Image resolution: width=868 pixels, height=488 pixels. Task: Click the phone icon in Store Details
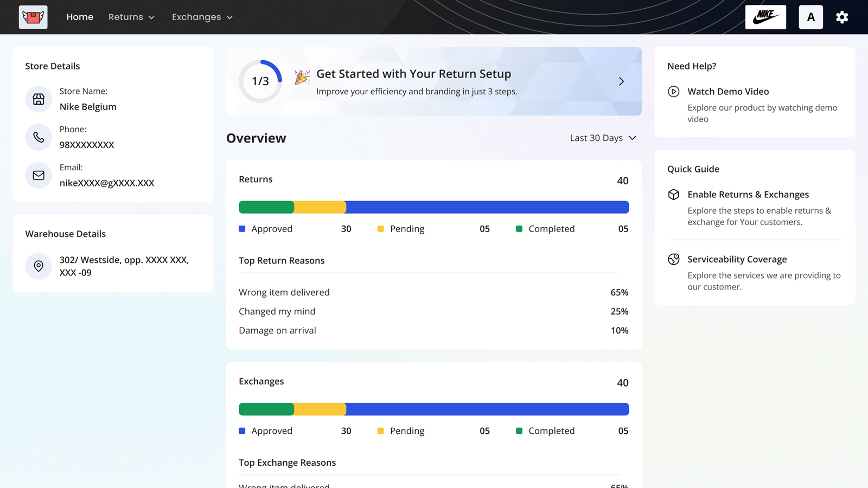click(39, 137)
